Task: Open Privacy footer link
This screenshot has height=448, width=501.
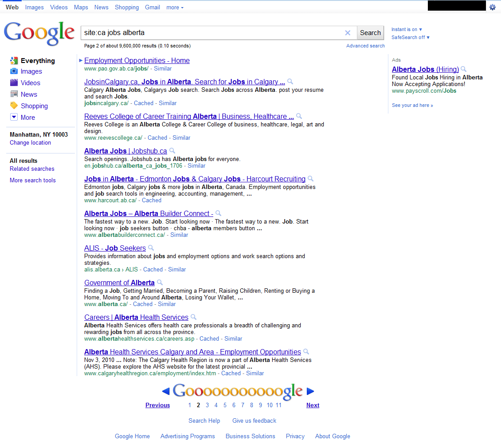Action: tap(295, 436)
